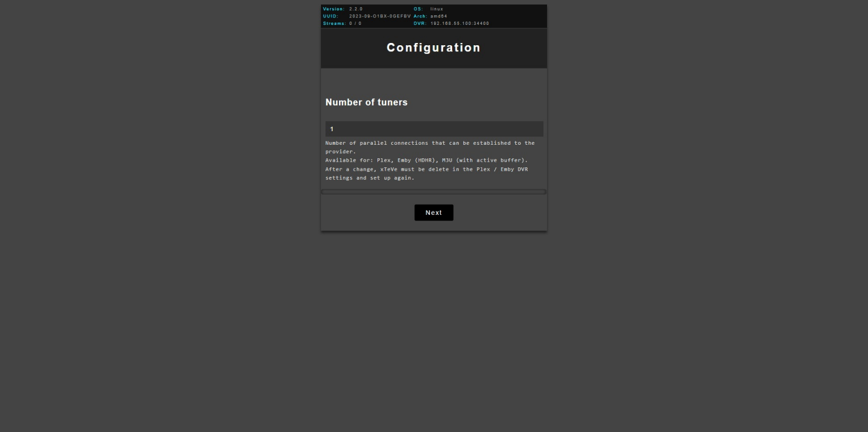The height and width of the screenshot is (432, 868).
Task: Click the UUID value 2023-09-O1BX-0GEFBV
Action: tap(380, 16)
